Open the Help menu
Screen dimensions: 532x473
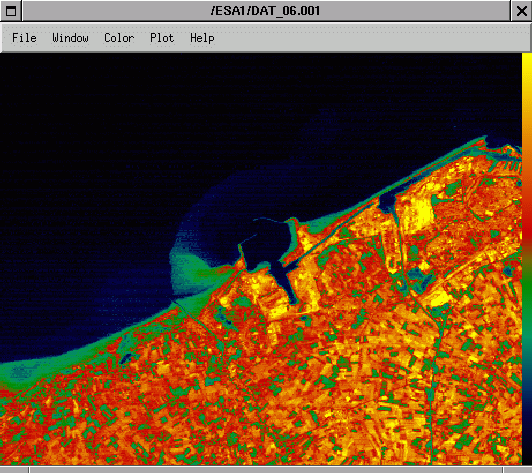tap(202, 38)
